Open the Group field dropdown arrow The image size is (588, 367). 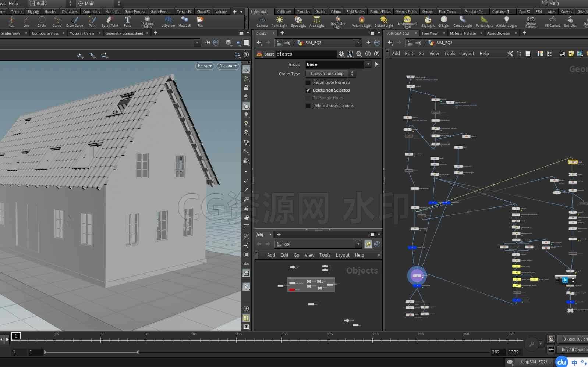point(368,64)
